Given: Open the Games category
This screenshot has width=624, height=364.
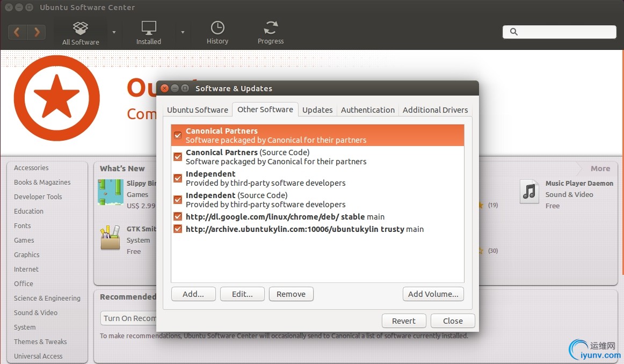Looking at the screenshot, I should click(x=24, y=241).
